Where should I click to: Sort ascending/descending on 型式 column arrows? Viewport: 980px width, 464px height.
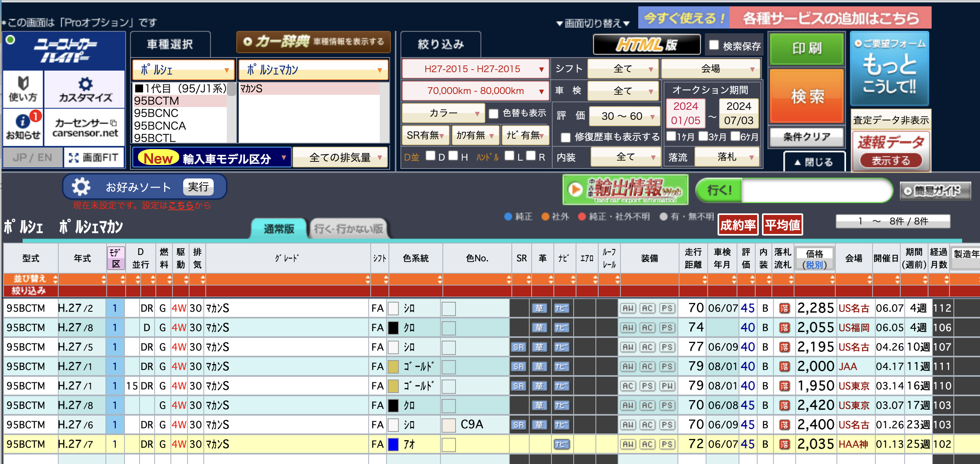tap(55, 279)
